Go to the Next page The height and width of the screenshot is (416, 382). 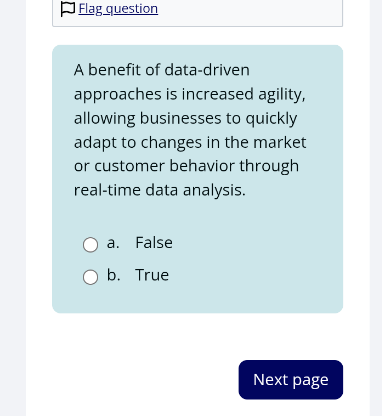point(291,380)
